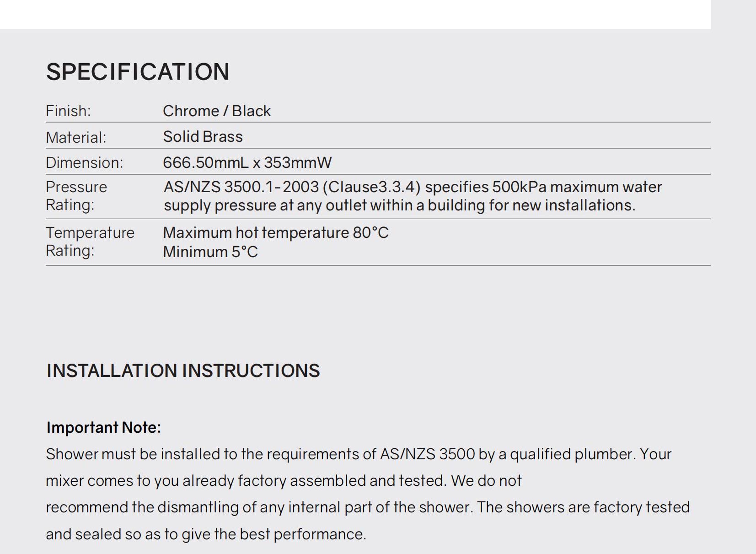The height and width of the screenshot is (554, 756).
Task: Click the line starting "recommend the dismantling"
Action: [x=367, y=507]
